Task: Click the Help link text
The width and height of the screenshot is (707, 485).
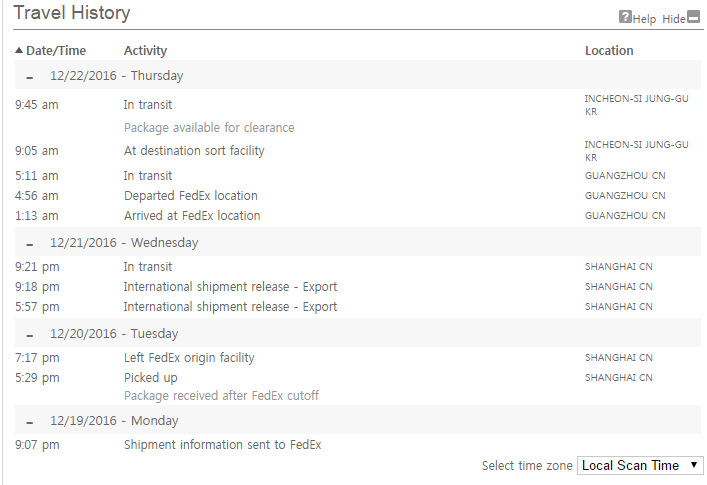Action: 645,19
